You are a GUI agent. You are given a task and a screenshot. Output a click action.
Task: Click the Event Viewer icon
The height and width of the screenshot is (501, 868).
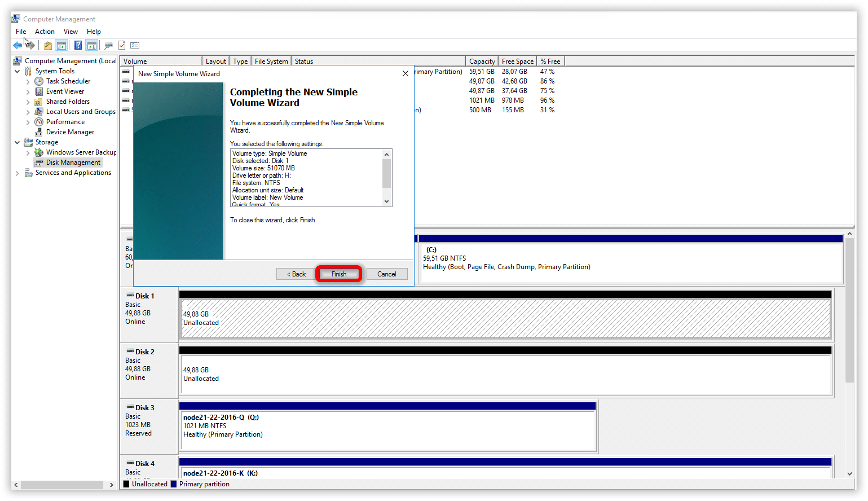tap(39, 91)
